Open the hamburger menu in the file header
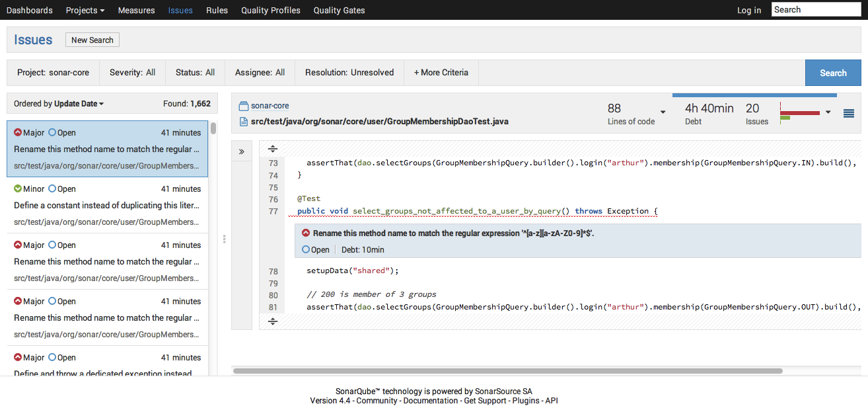Viewport: 868px width, 414px height. [x=849, y=114]
